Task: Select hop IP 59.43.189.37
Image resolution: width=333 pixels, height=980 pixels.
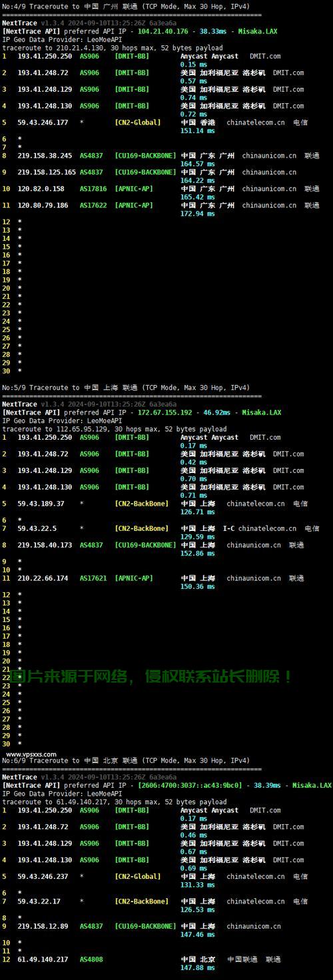Action: coord(41,504)
